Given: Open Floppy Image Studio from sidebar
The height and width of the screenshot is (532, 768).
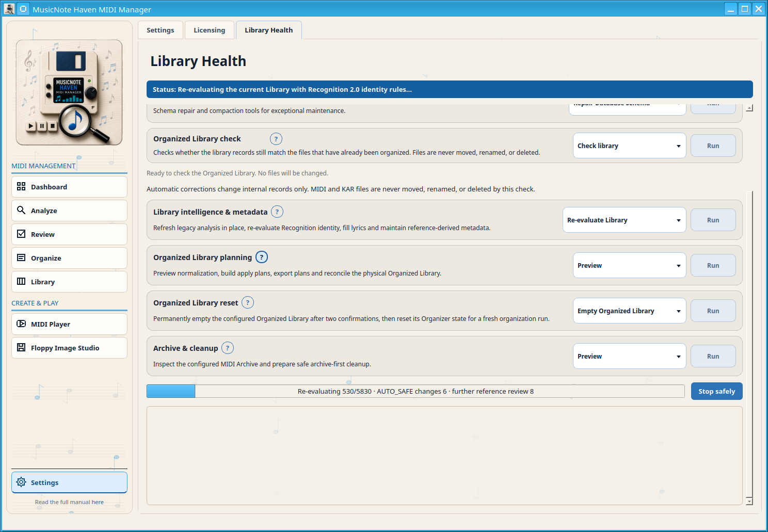Looking at the screenshot, I should (x=69, y=348).
